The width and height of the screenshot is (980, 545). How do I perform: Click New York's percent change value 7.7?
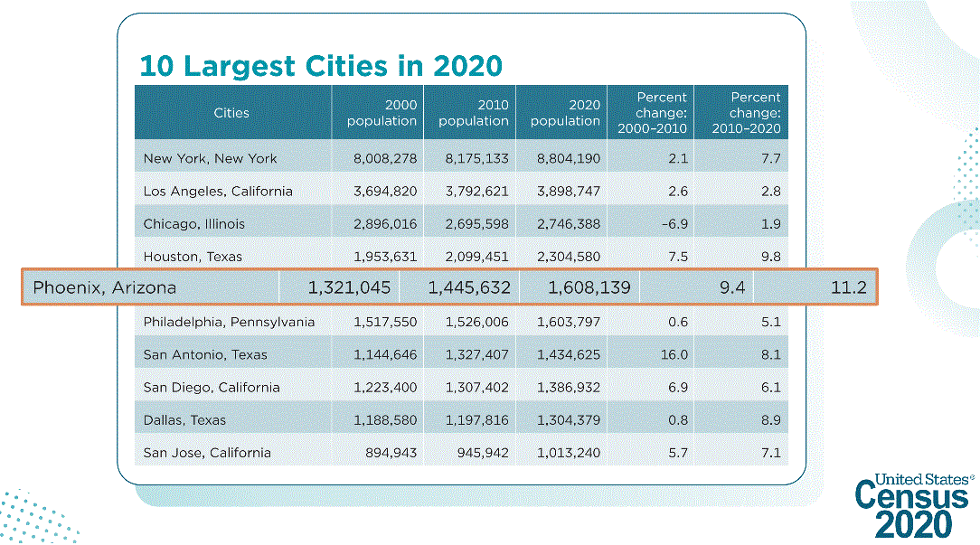pos(771,159)
